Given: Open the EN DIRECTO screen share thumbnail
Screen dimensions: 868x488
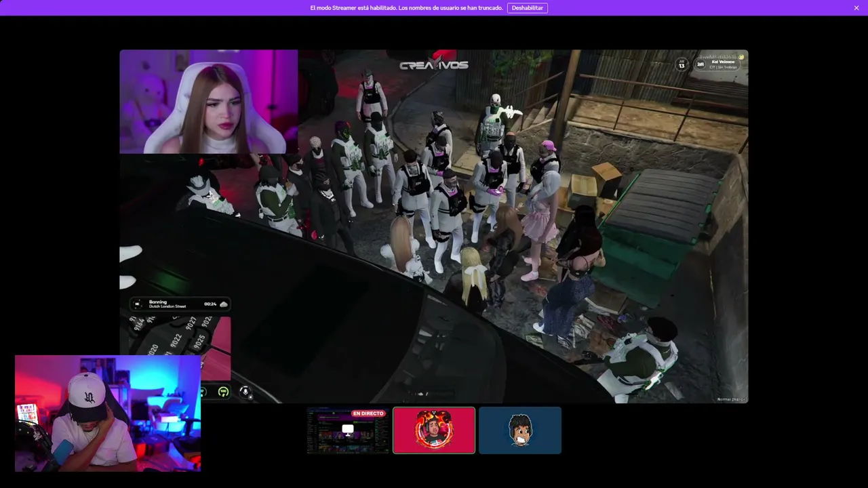Looking at the screenshot, I should [x=349, y=430].
